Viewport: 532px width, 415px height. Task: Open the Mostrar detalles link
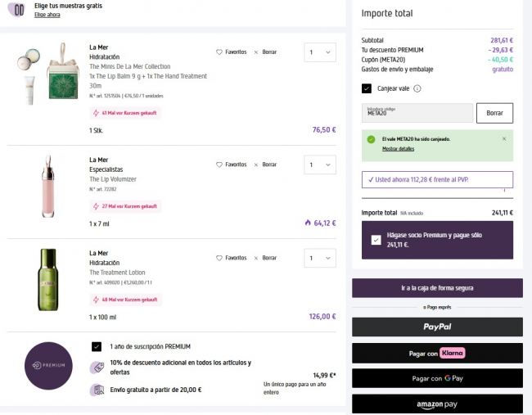399,149
